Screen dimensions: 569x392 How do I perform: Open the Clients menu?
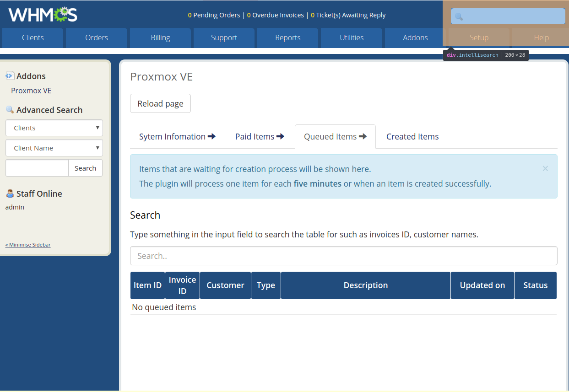pyautogui.click(x=33, y=38)
